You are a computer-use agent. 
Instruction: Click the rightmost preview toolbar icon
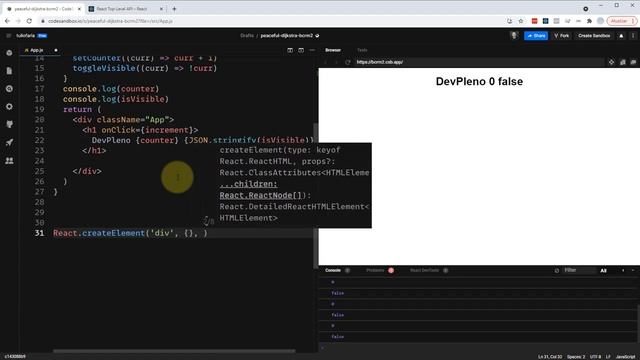coord(633,62)
